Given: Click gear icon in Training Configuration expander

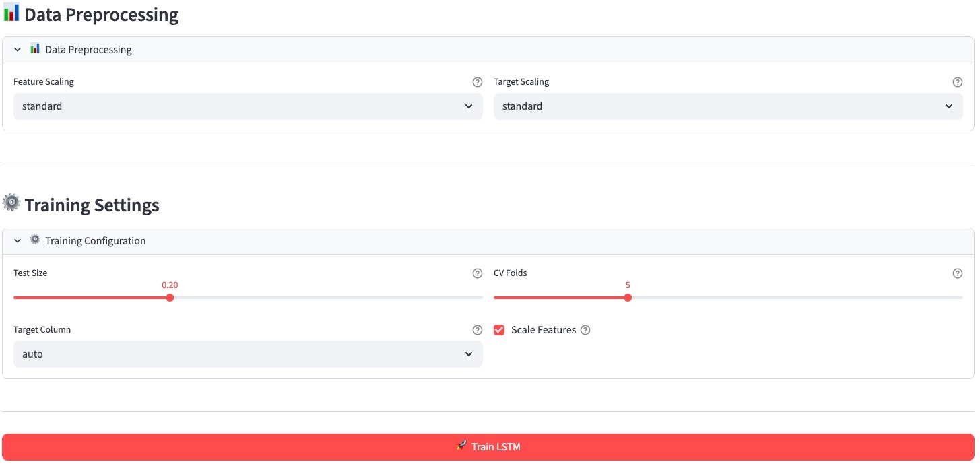Looking at the screenshot, I should [35, 240].
